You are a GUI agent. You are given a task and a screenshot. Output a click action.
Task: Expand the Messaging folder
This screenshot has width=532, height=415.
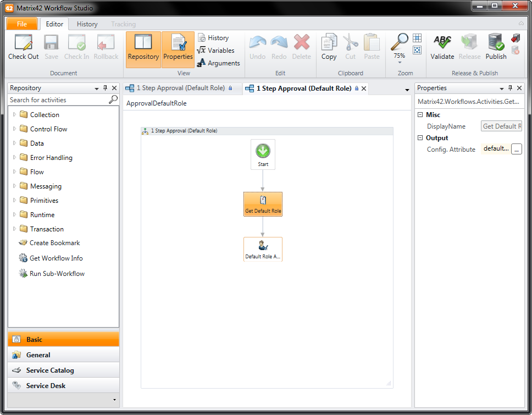coord(14,186)
